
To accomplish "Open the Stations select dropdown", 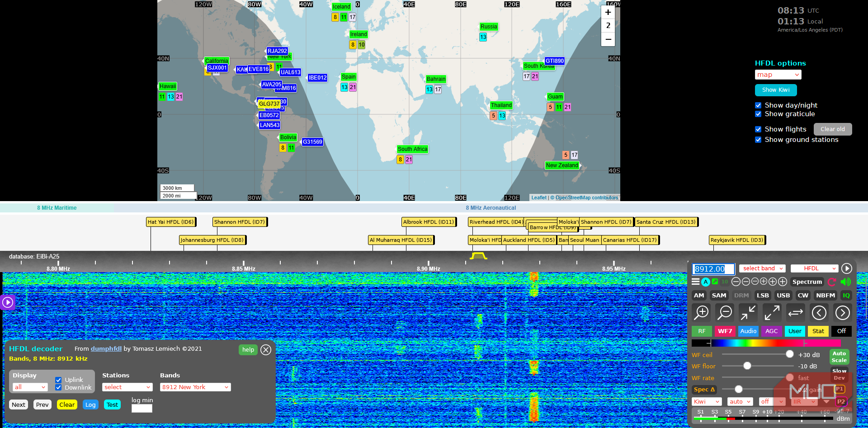I will [127, 387].
